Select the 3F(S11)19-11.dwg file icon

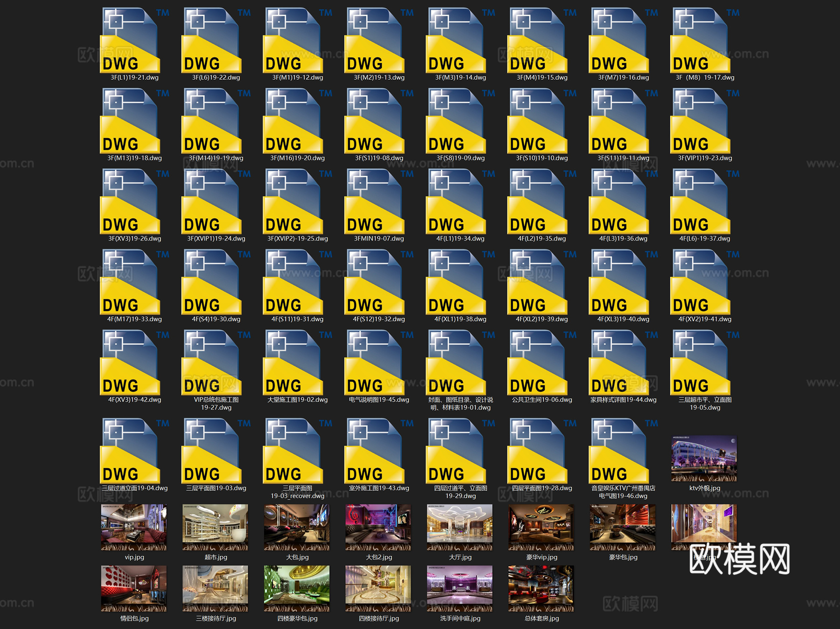tap(619, 121)
